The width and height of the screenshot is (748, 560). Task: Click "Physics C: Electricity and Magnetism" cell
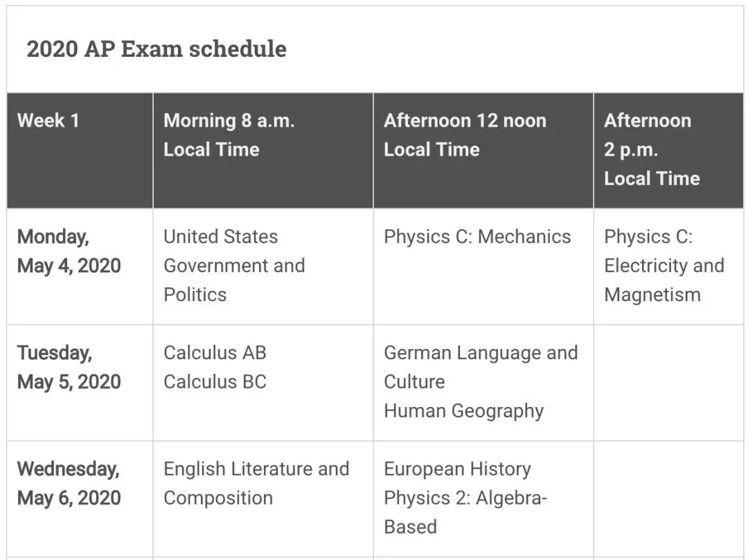pyautogui.click(x=664, y=266)
